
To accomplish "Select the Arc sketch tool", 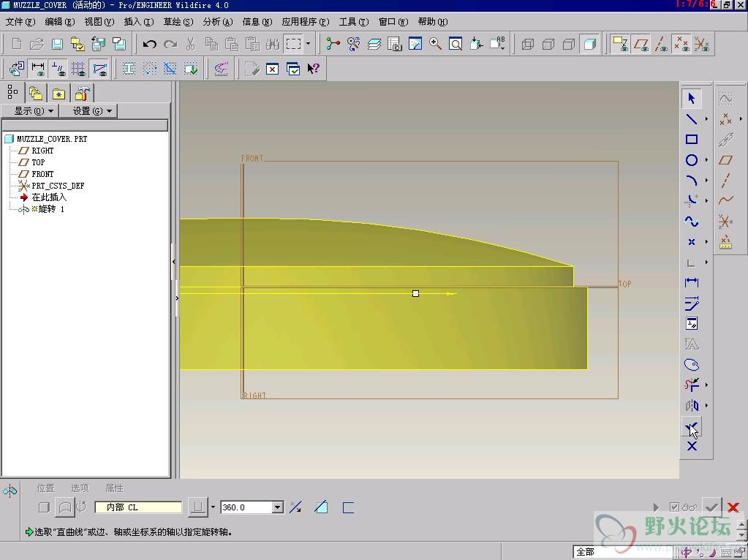I will tap(691, 181).
